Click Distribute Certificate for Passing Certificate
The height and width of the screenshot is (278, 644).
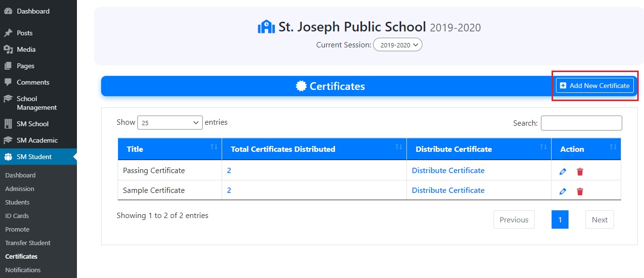448,170
